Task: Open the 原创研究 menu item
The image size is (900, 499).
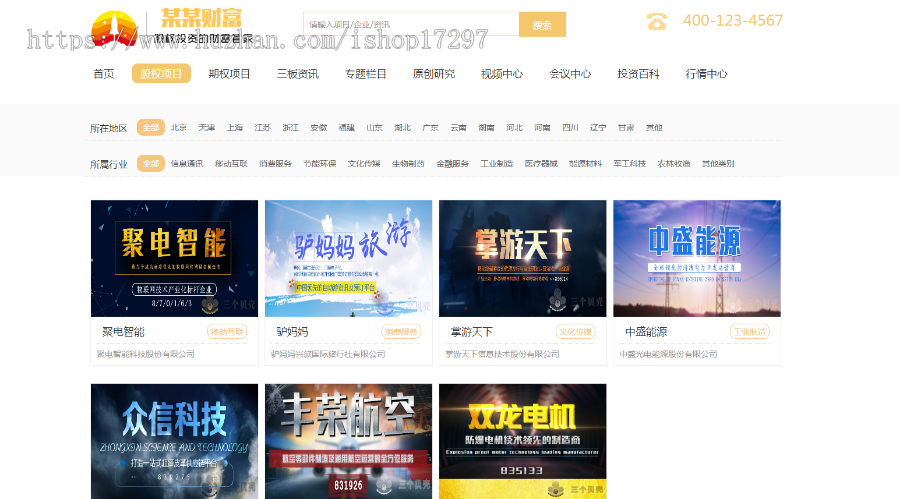Action: coord(434,74)
